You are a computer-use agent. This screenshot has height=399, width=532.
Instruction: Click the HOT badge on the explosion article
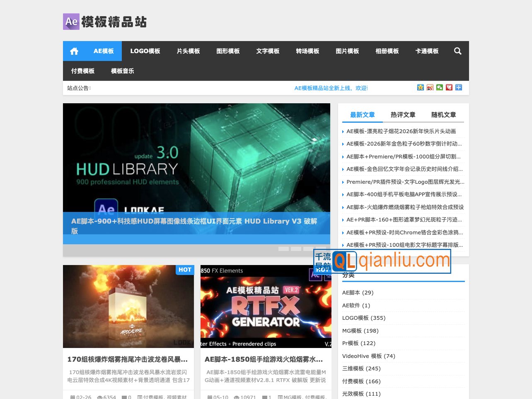pos(185,270)
